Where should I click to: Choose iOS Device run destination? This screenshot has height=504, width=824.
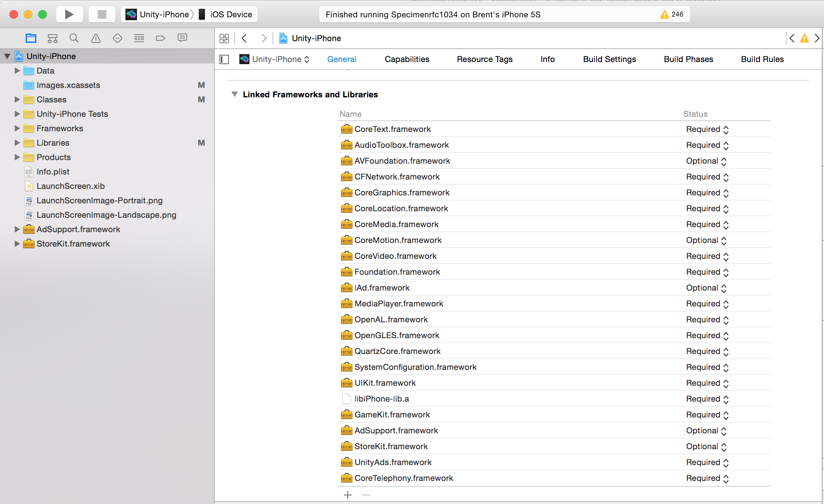pyautogui.click(x=225, y=14)
